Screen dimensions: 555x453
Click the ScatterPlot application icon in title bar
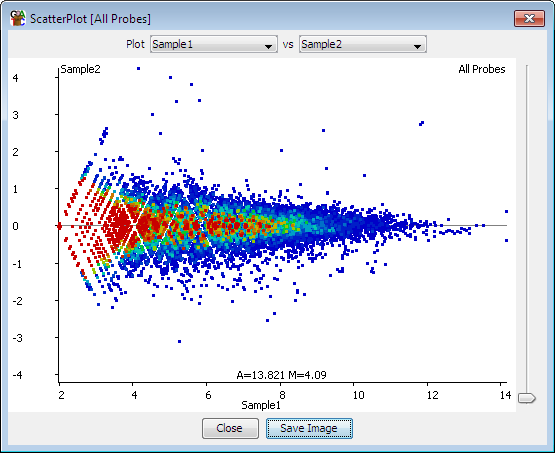tap(18, 18)
